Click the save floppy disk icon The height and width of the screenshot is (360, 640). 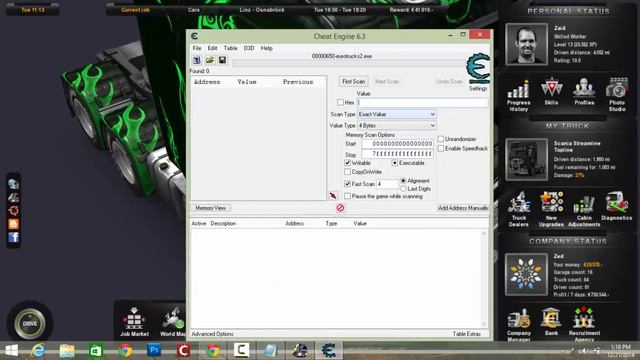tap(222, 60)
